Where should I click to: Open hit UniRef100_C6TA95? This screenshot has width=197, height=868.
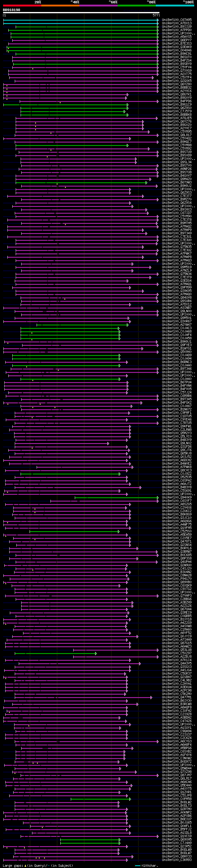[x=177, y=20]
